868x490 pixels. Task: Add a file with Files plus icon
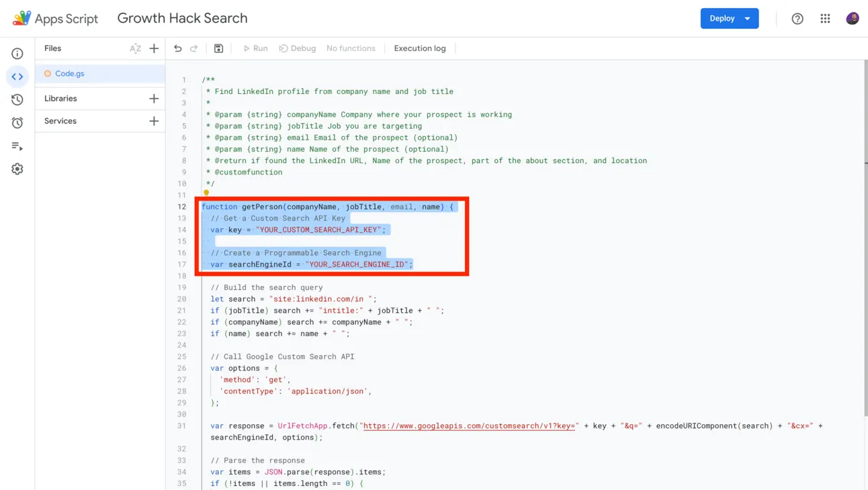click(x=154, y=48)
